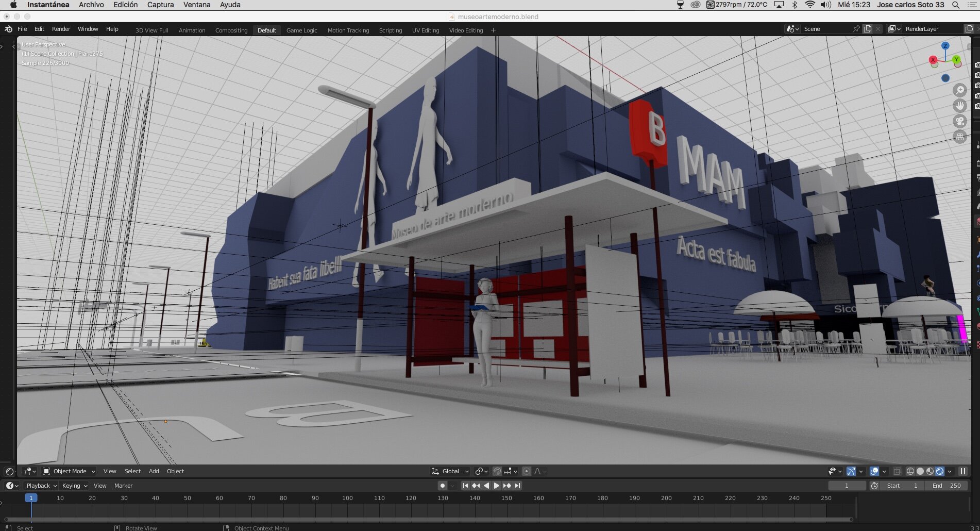Open the Object menu in viewport header
Viewport: 980px width, 531px height.
click(x=175, y=471)
